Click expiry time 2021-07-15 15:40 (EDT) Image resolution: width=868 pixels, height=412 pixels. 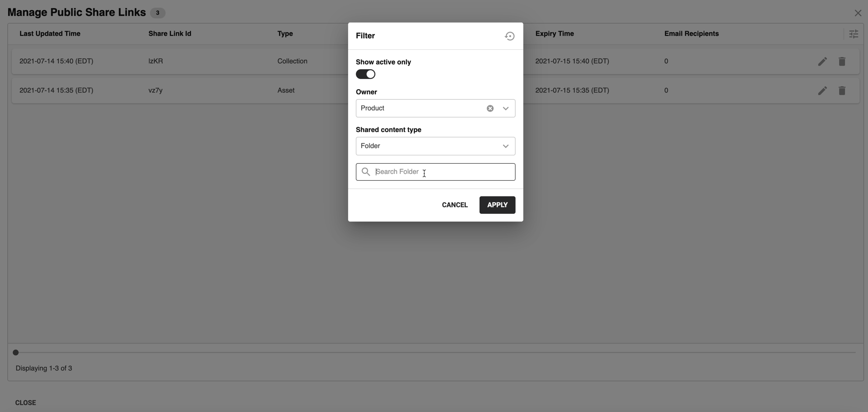pyautogui.click(x=573, y=61)
